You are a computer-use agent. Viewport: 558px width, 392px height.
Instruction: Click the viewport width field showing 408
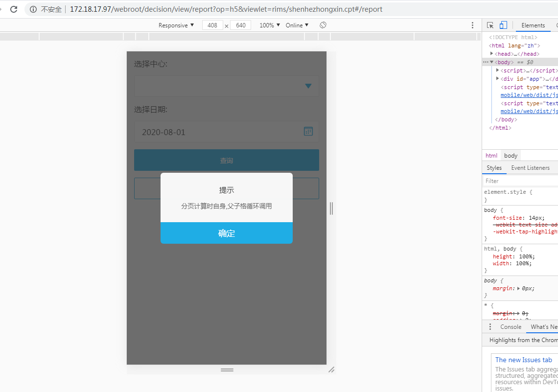pyautogui.click(x=212, y=25)
